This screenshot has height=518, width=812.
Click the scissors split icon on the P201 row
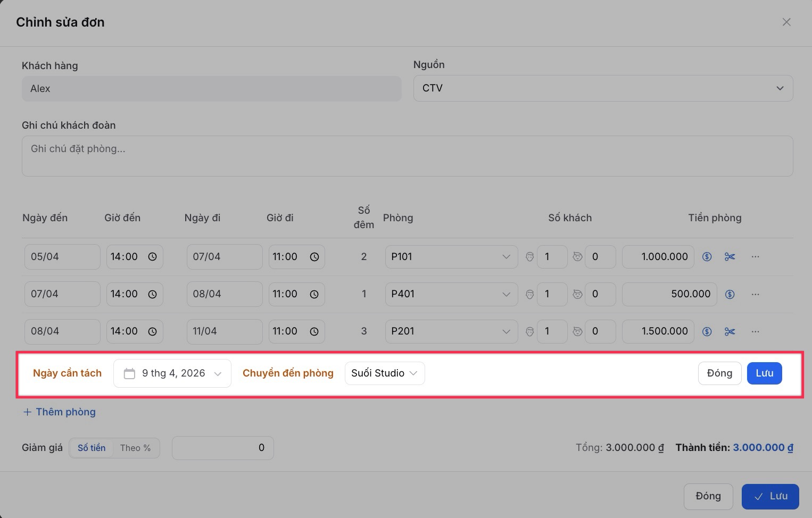click(x=730, y=331)
